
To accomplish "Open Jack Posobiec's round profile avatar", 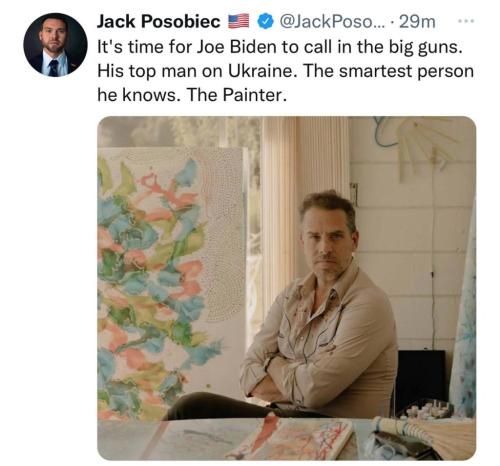I will point(55,45).
